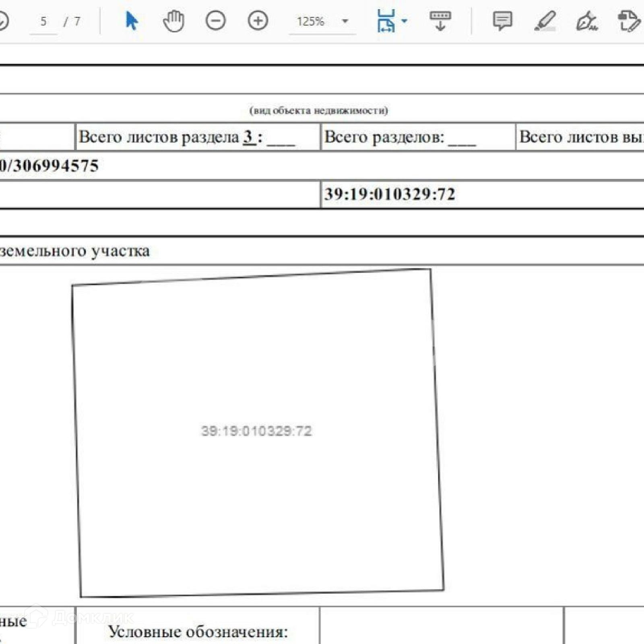Add a comment sticky note

502,21
